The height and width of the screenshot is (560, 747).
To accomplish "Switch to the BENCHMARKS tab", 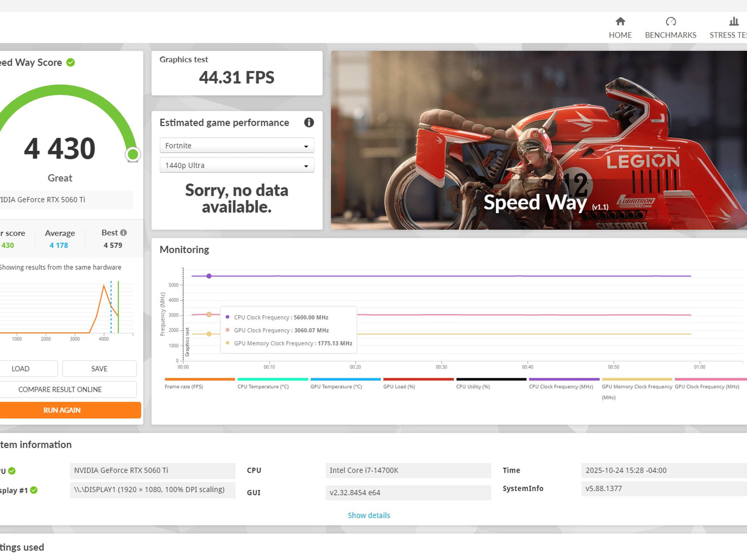I will 670,35.
